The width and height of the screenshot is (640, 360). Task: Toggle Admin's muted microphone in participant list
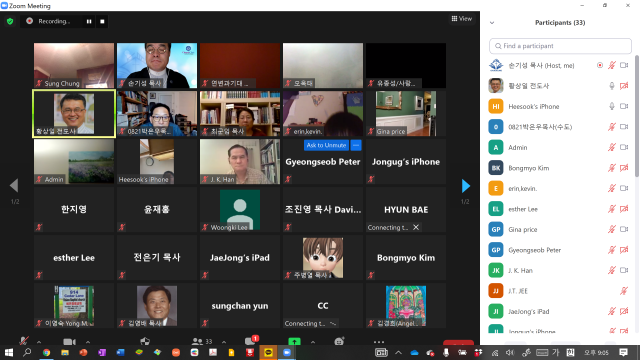click(611, 147)
